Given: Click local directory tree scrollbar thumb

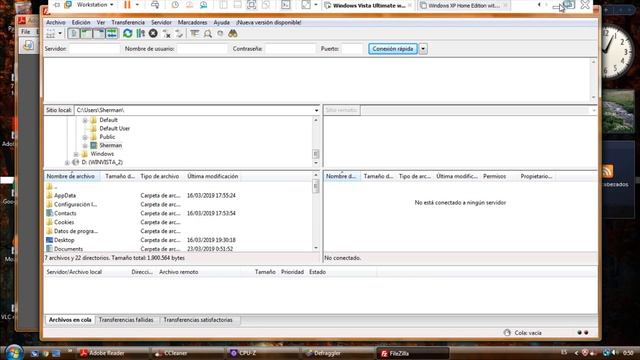Looking at the screenshot, I should (316, 154).
